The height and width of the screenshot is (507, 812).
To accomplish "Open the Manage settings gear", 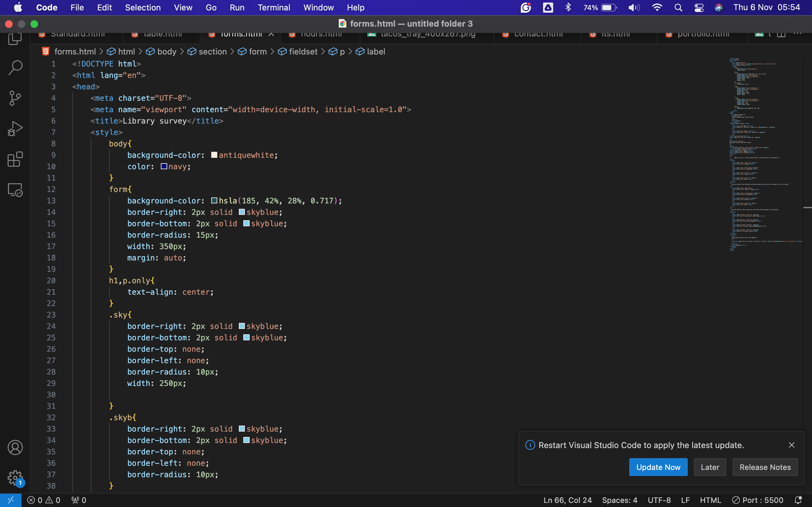I will [15, 478].
